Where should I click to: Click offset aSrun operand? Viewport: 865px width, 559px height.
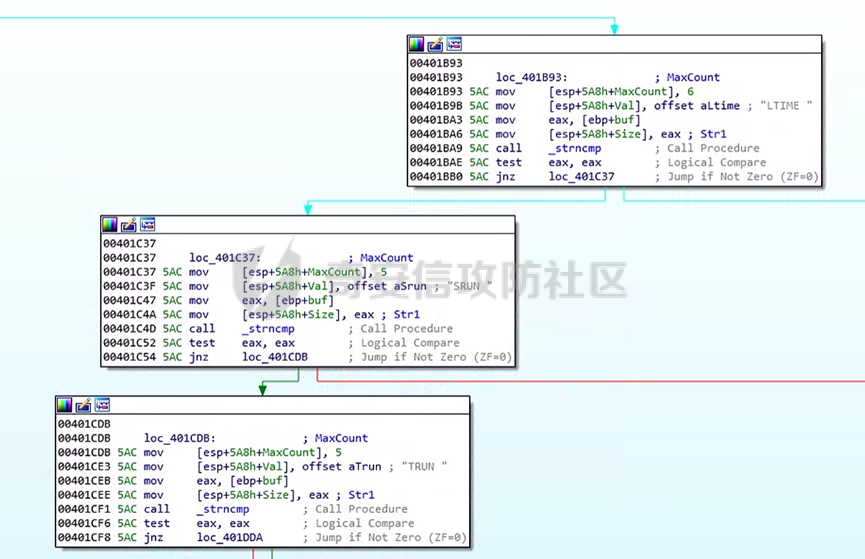[386, 286]
